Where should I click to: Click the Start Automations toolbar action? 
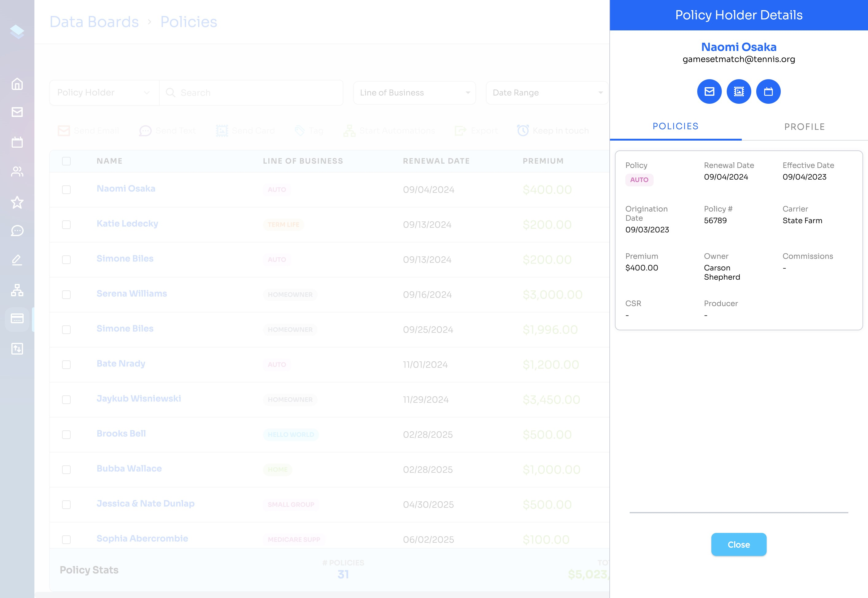[x=389, y=131]
